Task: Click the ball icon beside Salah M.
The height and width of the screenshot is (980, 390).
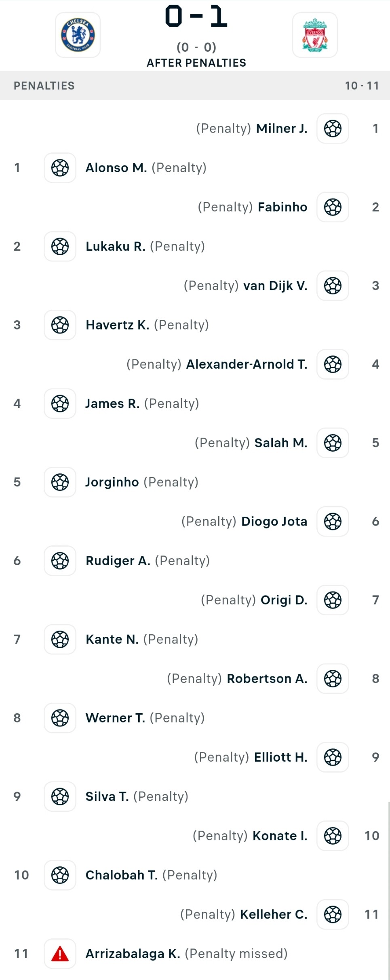Action: click(333, 443)
